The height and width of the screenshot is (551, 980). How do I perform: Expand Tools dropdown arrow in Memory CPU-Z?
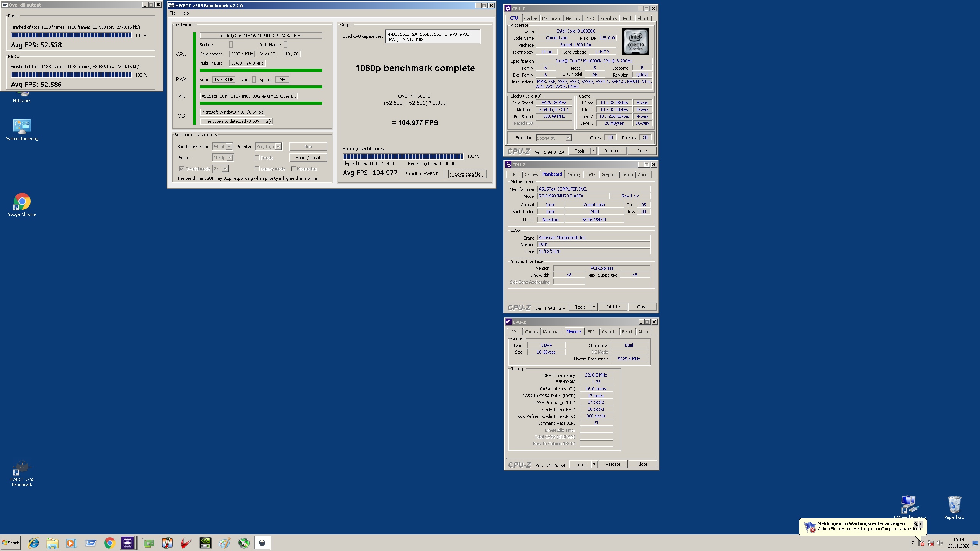click(594, 464)
